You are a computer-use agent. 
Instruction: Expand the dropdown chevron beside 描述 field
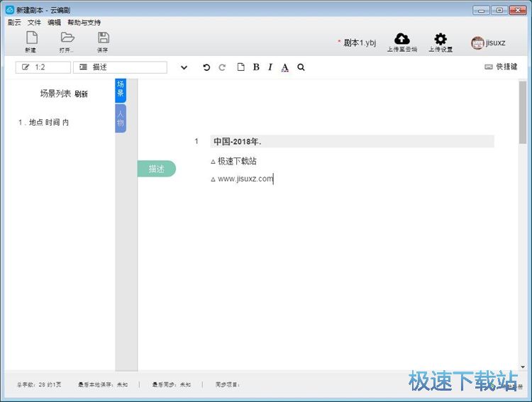[x=184, y=67]
